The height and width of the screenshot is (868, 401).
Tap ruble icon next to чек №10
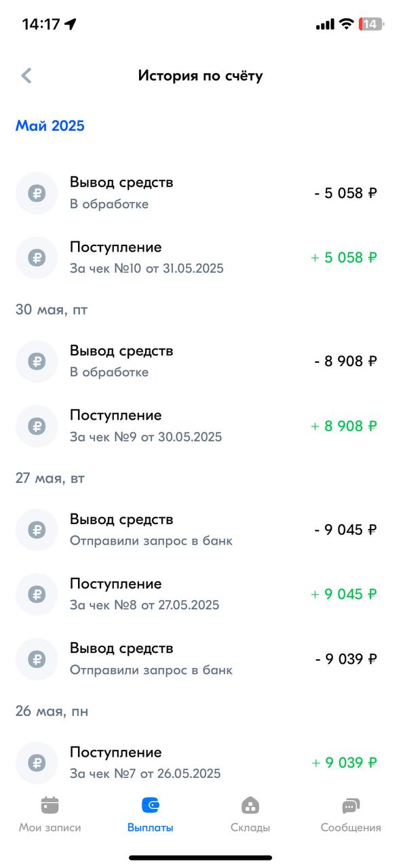[x=37, y=258]
